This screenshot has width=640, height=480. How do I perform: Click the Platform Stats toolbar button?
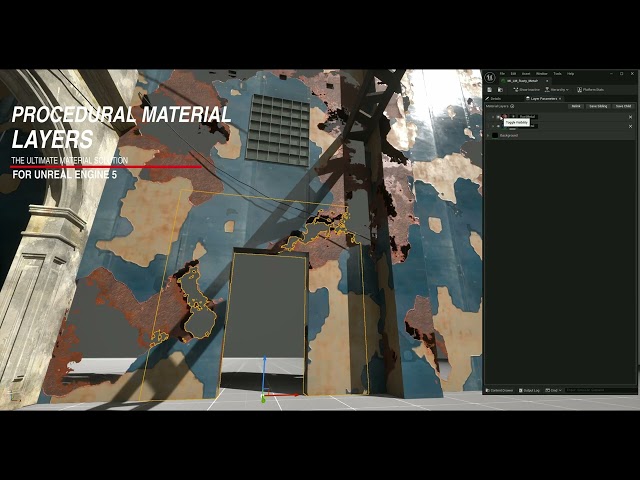pos(590,90)
